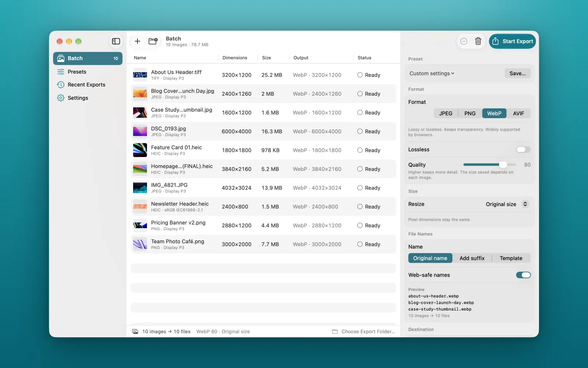
Task: Sort by the Dimensions column header
Action: 234,58
